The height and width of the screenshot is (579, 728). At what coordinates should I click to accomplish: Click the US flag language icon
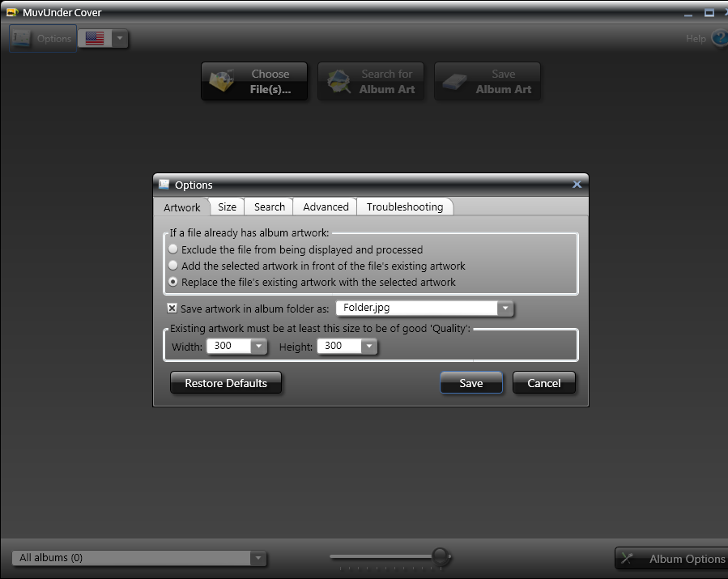(95, 38)
